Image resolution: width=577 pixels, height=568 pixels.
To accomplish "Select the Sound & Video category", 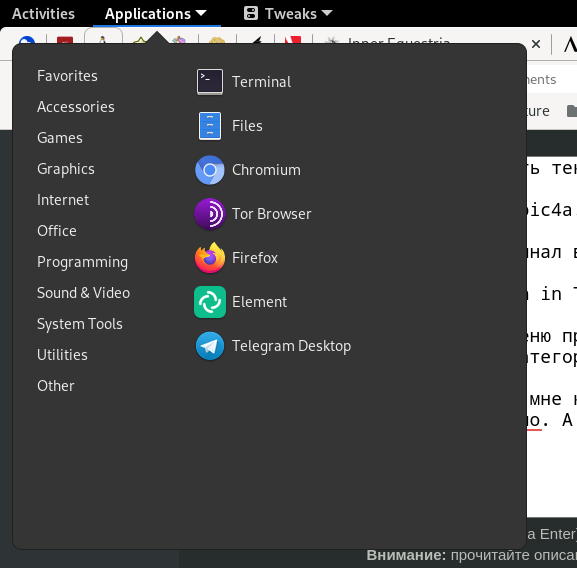I will tap(84, 293).
